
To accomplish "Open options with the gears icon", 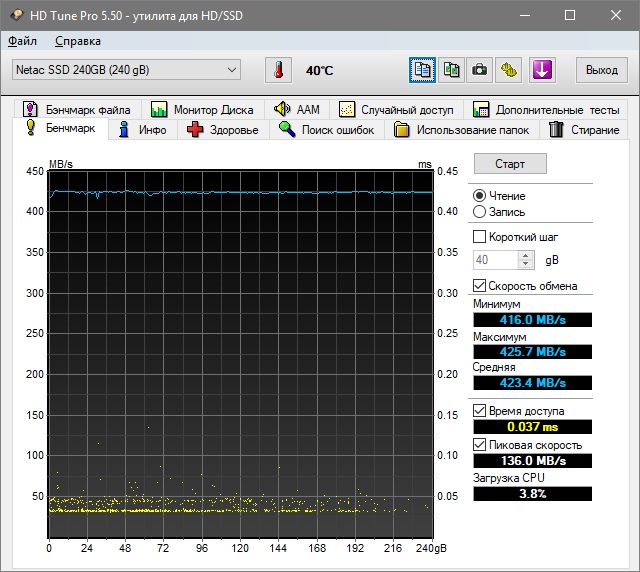I will click(509, 70).
